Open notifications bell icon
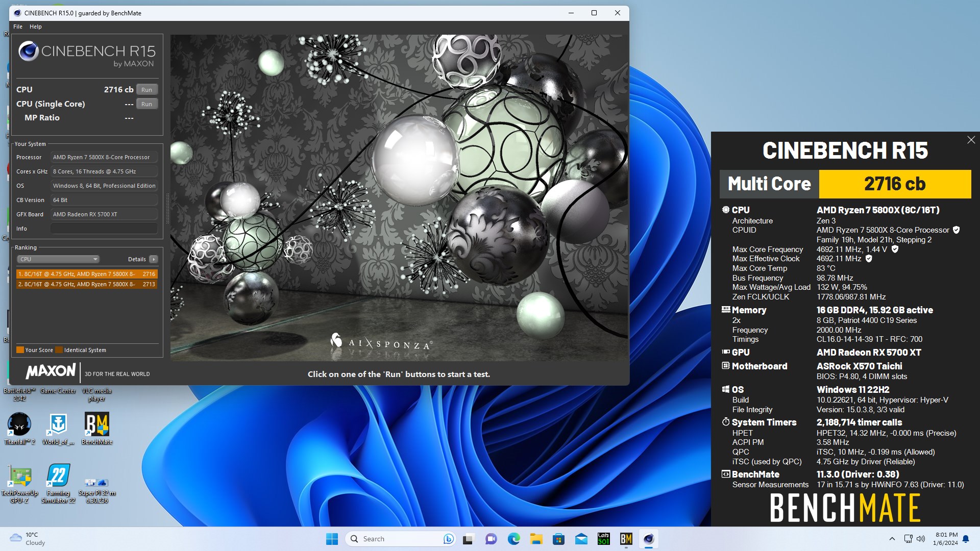 (x=966, y=539)
